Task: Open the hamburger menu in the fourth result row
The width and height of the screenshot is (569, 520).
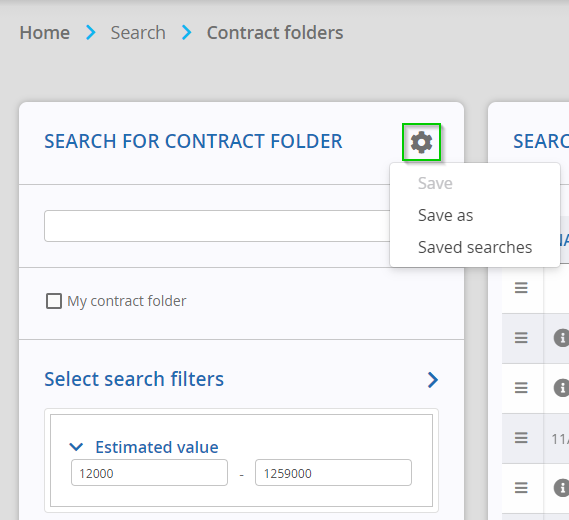Action: pos(521,438)
